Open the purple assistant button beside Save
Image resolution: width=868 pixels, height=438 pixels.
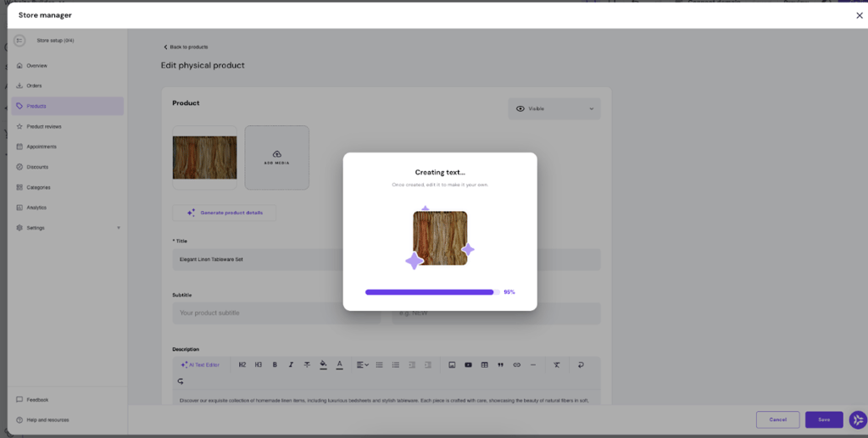tap(858, 419)
